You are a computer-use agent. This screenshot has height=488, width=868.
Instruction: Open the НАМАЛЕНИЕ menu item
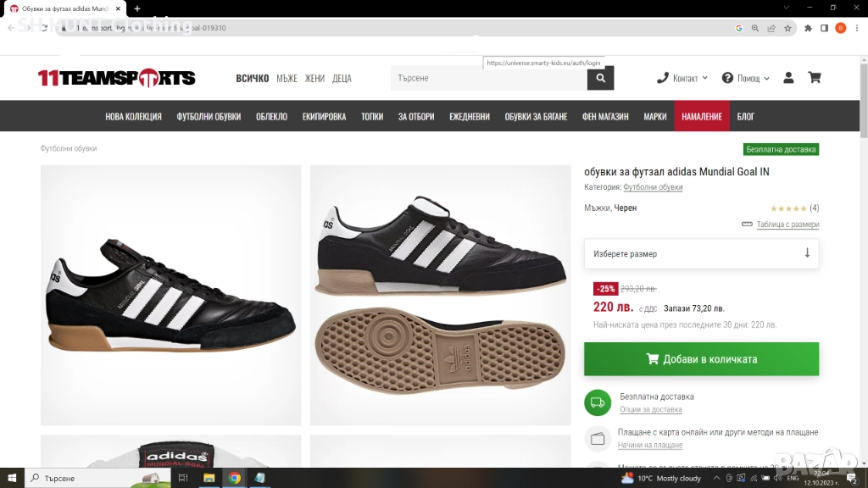(x=702, y=116)
